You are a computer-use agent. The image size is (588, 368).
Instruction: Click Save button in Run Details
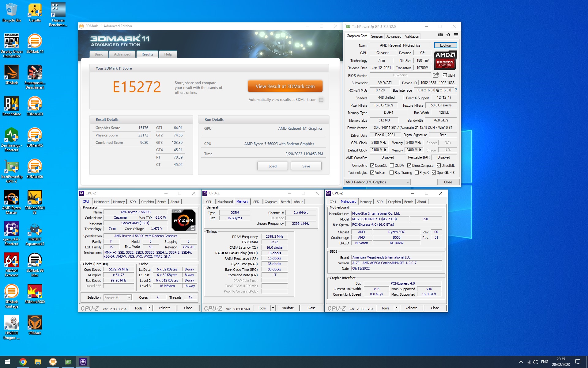pyautogui.click(x=306, y=166)
